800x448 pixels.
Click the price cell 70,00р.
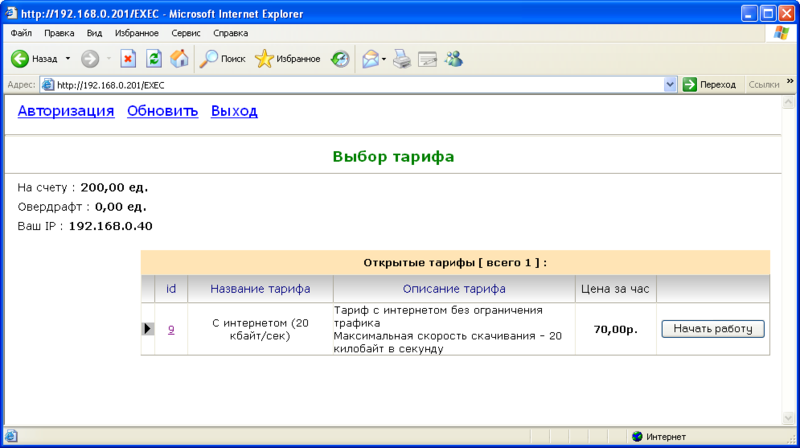(615, 330)
